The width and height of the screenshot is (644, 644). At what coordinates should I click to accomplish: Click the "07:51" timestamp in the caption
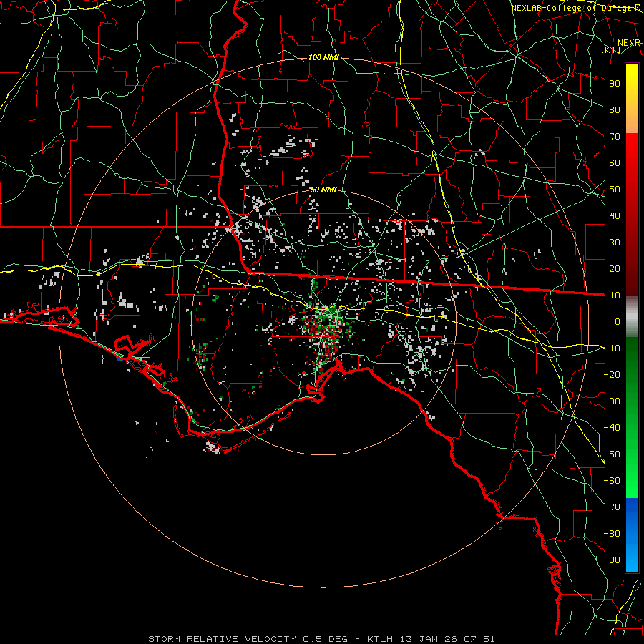(x=479, y=639)
